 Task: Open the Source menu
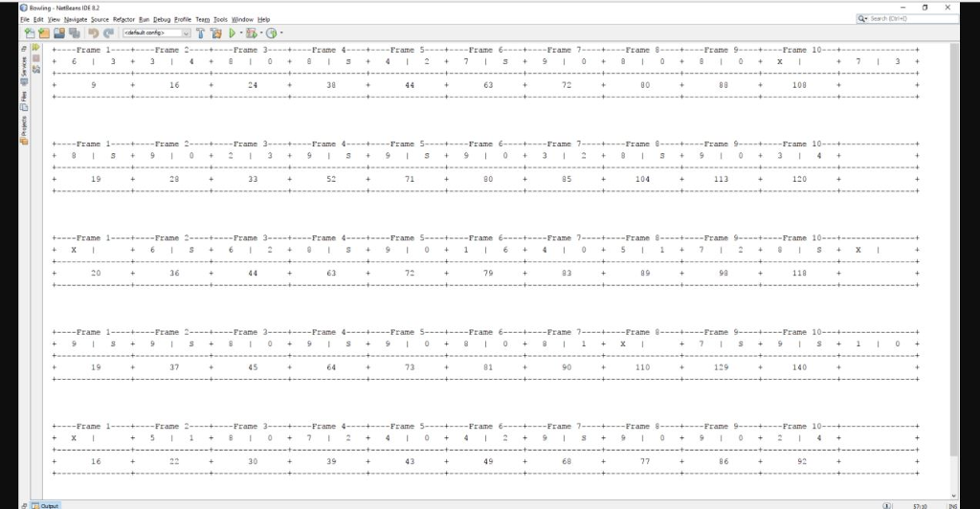click(x=100, y=19)
